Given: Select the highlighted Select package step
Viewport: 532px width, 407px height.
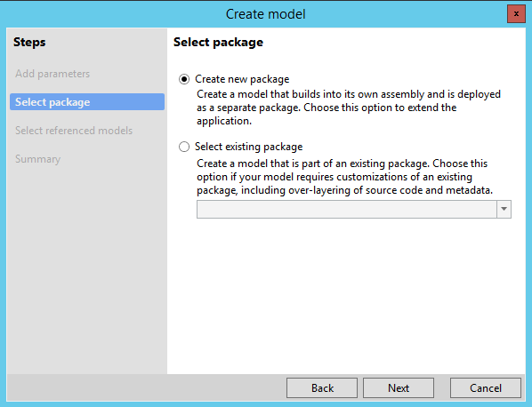Looking at the screenshot, I should click(87, 102).
